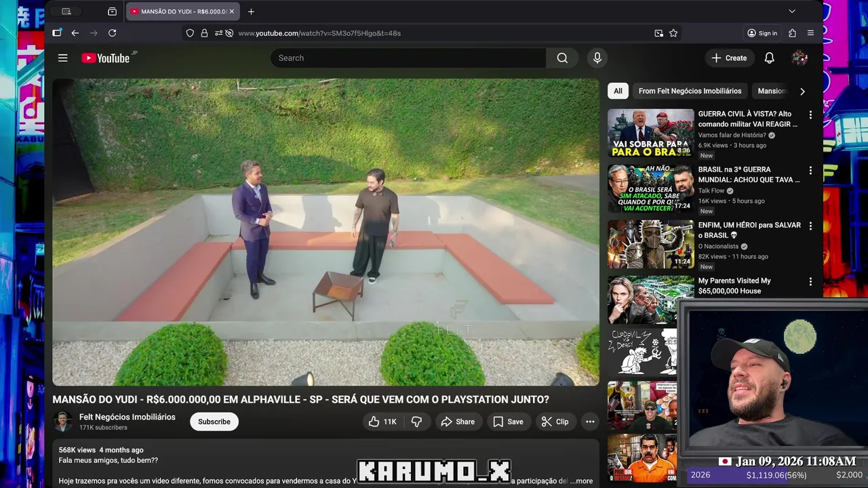Save the video to a playlist
The height and width of the screenshot is (488, 868).
508,422
